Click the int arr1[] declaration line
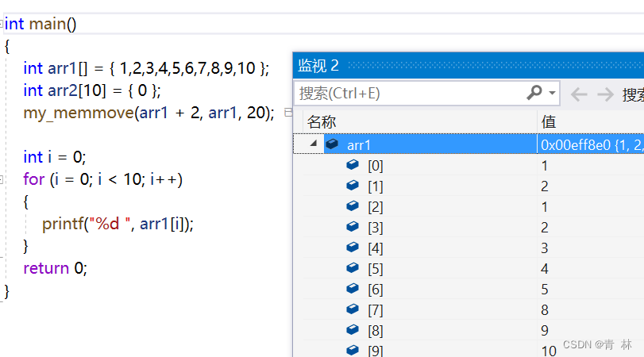The image size is (644, 357). [x=146, y=68]
